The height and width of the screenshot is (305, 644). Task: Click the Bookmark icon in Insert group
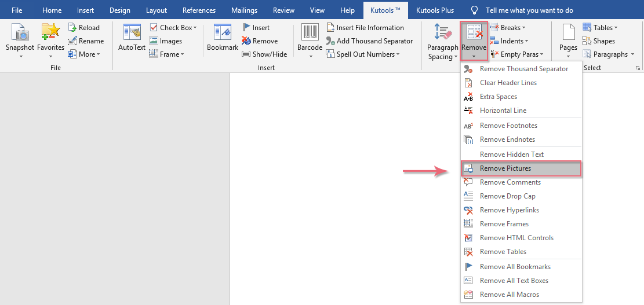223,33
